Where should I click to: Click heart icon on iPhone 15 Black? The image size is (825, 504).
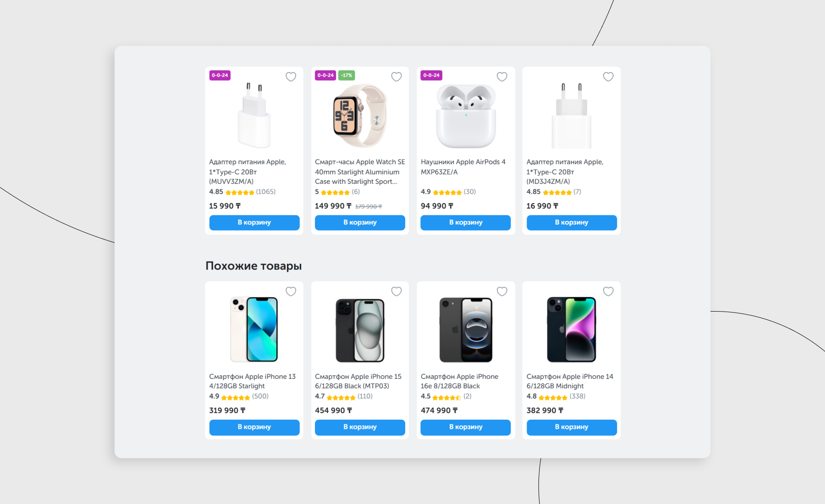[x=396, y=291]
